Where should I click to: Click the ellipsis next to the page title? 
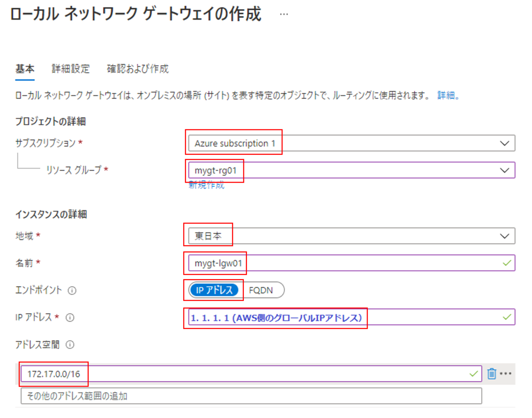click(x=283, y=13)
